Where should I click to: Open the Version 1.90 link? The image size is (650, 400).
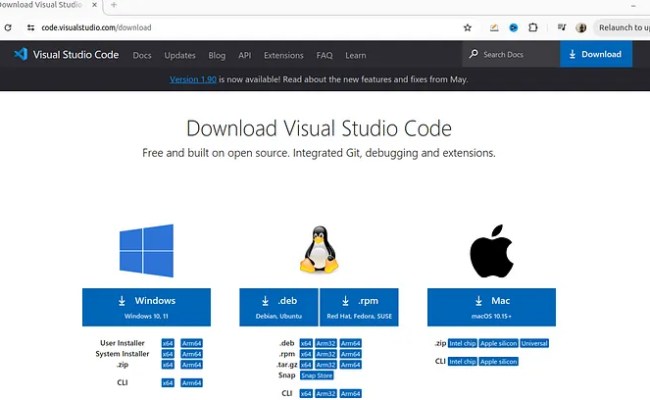point(193,79)
